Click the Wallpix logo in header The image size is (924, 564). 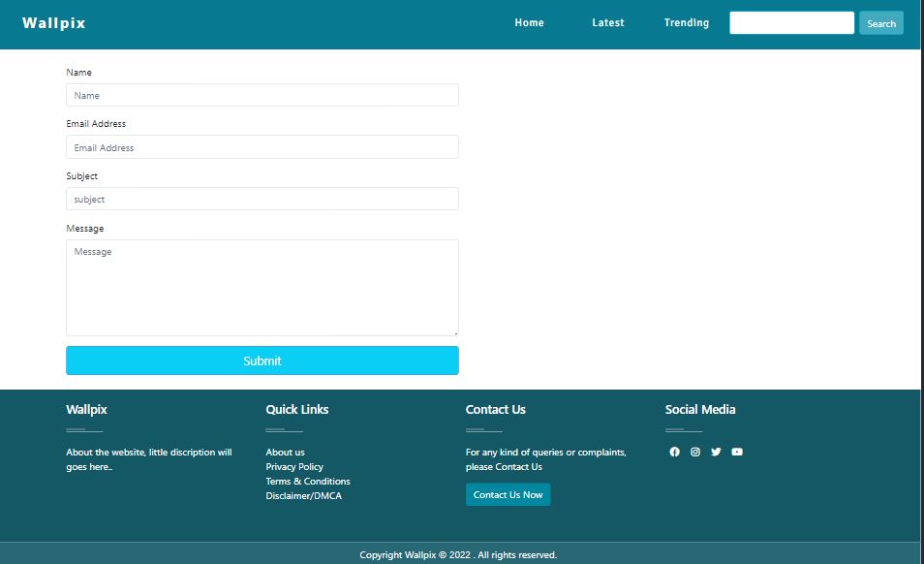click(54, 23)
